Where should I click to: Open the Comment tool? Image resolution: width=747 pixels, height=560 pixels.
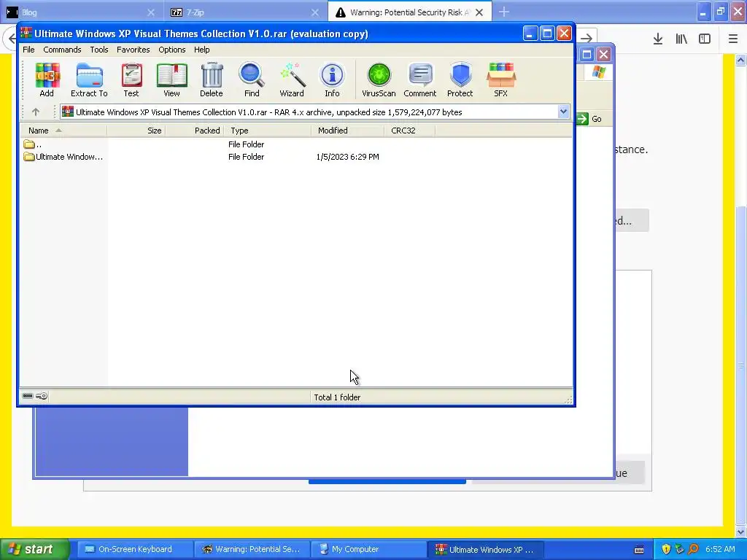420,80
